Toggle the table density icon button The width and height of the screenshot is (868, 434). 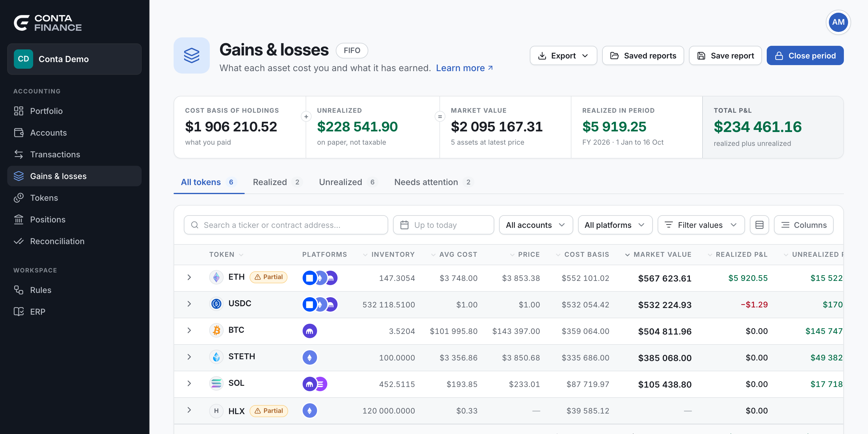(x=759, y=225)
